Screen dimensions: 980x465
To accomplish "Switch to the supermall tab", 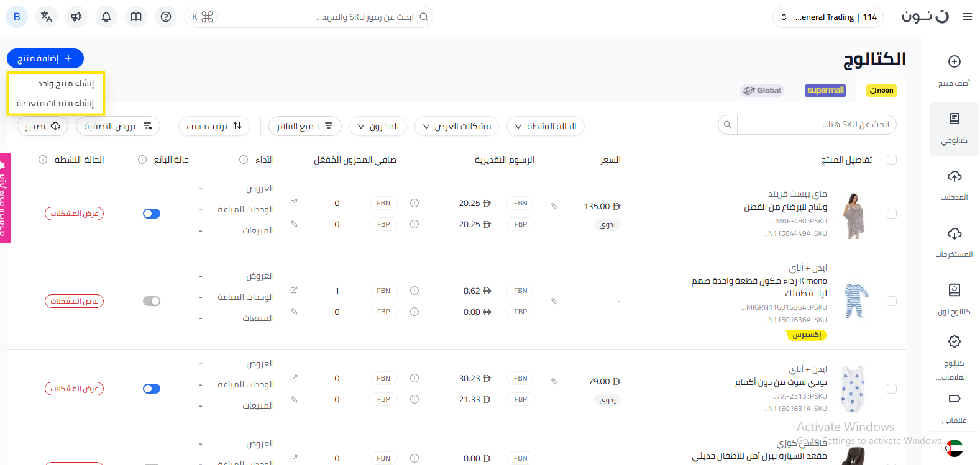I will pyautogui.click(x=825, y=90).
